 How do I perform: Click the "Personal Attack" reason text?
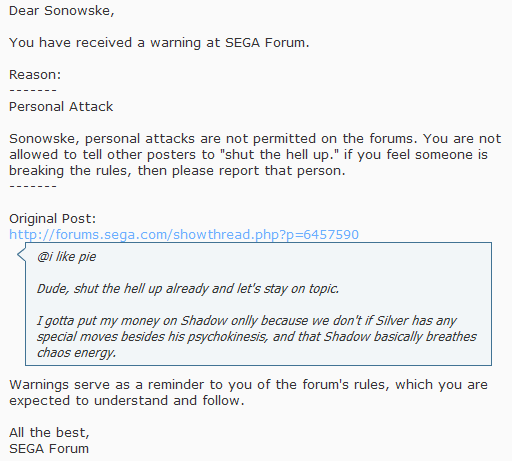pyautogui.click(x=61, y=107)
